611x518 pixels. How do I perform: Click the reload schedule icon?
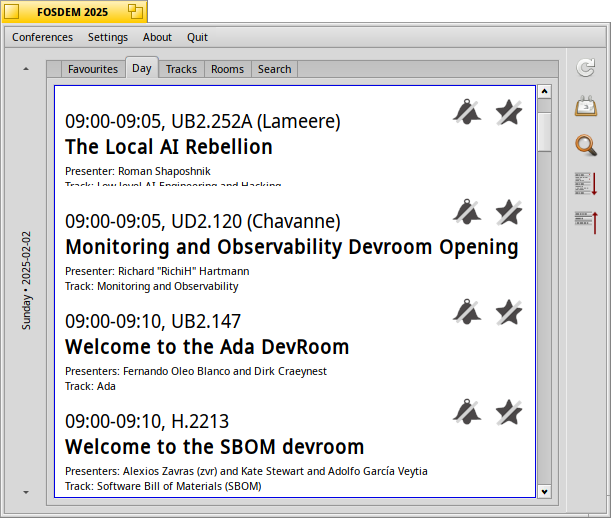[586, 68]
